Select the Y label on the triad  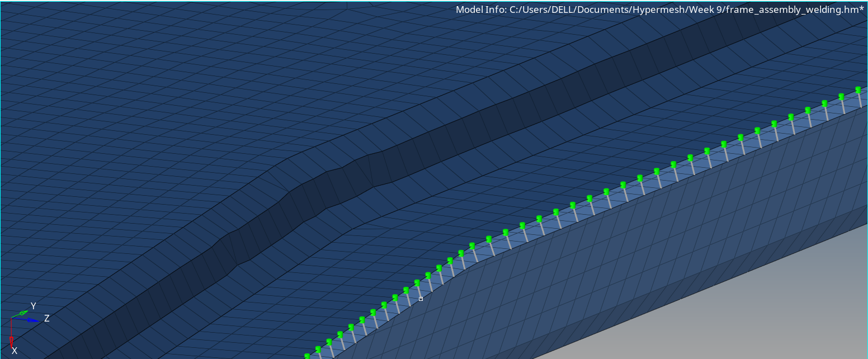[33, 306]
